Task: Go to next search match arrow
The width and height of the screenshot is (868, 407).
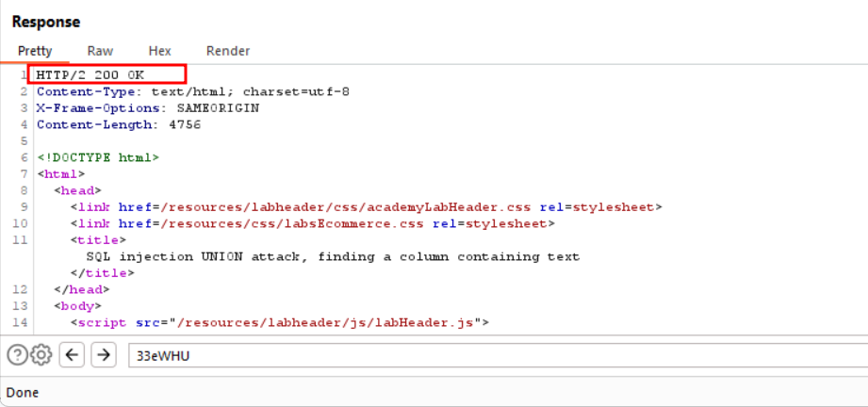Action: coord(103,355)
